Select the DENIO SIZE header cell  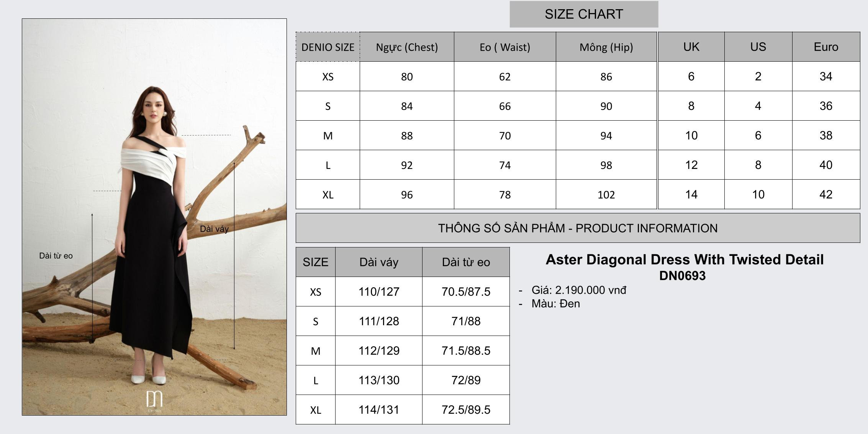[x=328, y=47]
